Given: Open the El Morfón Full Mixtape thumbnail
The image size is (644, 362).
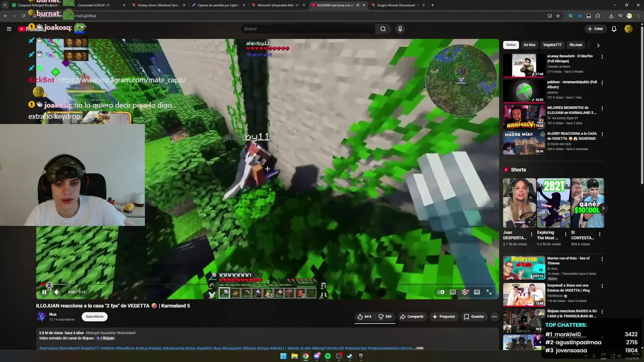Looking at the screenshot, I should tap(524, 65).
